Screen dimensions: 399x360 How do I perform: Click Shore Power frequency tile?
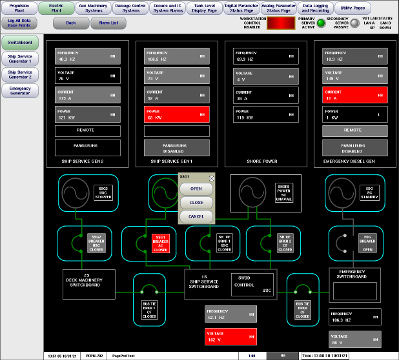(266, 56)
